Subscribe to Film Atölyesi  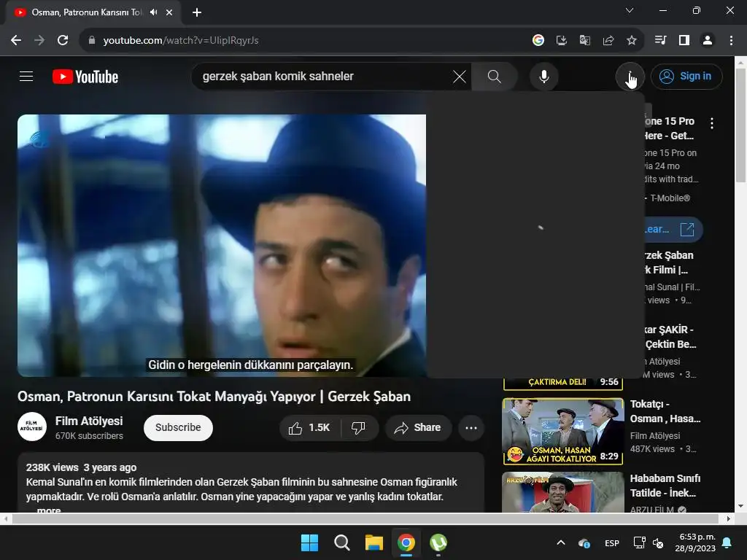point(178,427)
